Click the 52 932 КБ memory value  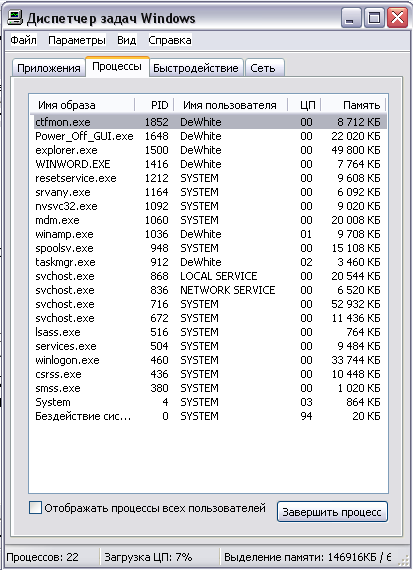pyautogui.click(x=356, y=304)
